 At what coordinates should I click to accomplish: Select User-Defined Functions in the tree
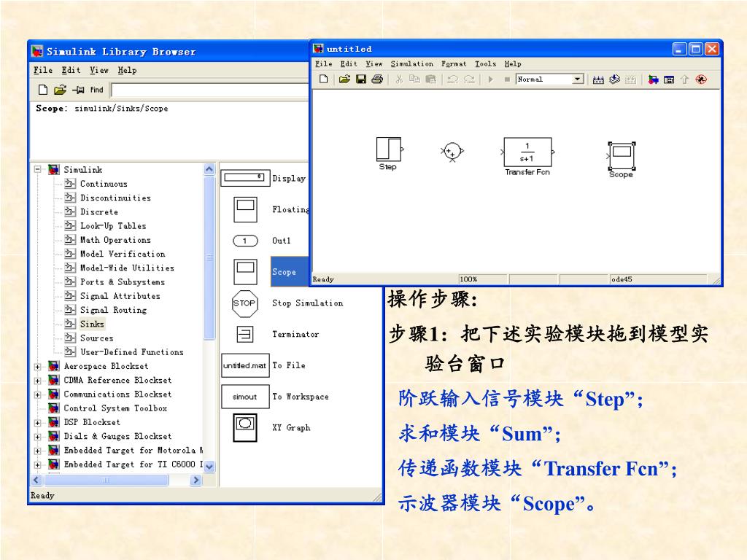[131, 352]
